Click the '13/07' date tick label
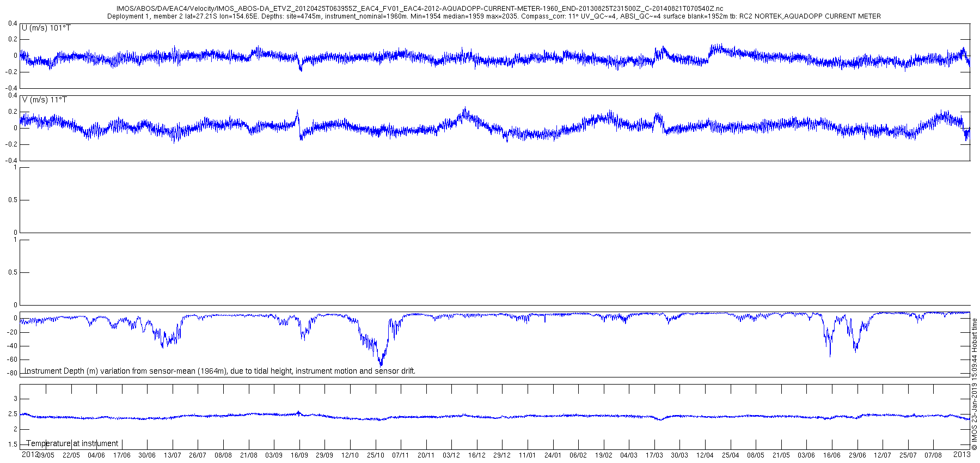 pyautogui.click(x=173, y=455)
